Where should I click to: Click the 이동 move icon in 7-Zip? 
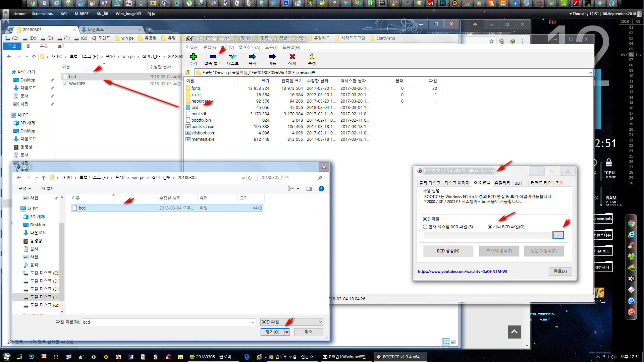point(272,57)
